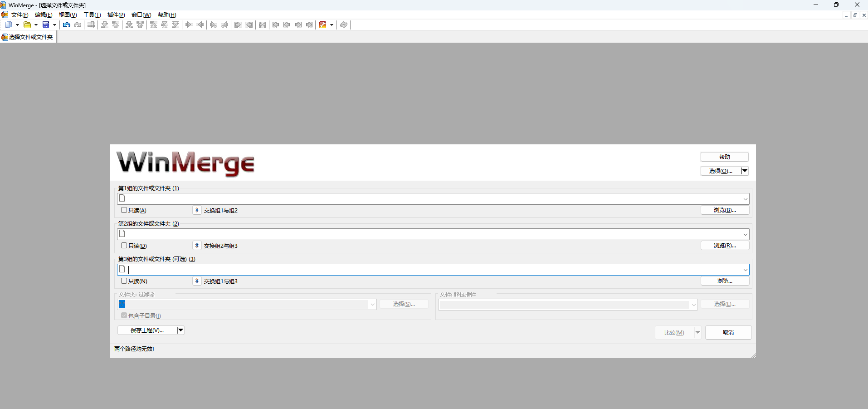Click the Current Difference toolbar icon
868x409 pixels.
click(x=165, y=25)
